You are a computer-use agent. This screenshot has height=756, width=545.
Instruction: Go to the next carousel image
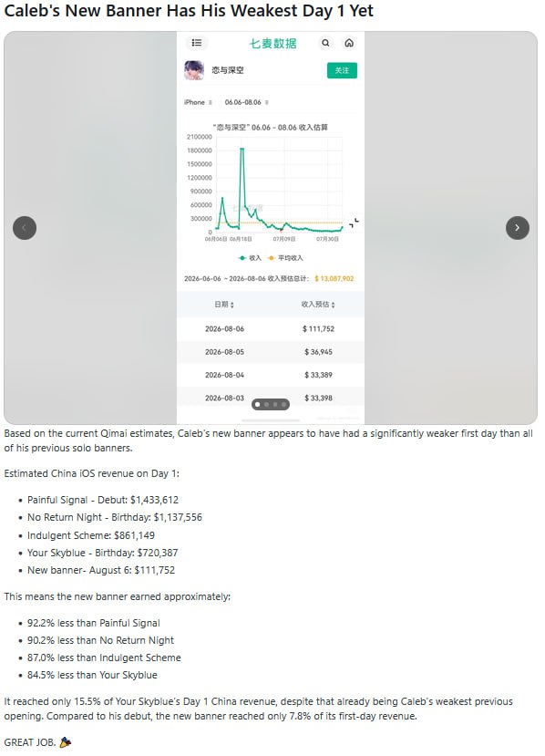[x=517, y=228]
